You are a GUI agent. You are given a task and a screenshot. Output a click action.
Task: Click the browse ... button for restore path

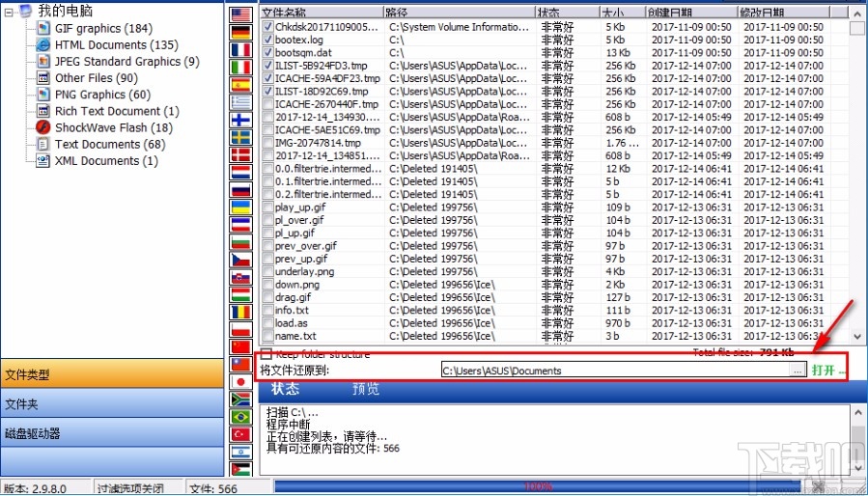pyautogui.click(x=798, y=371)
